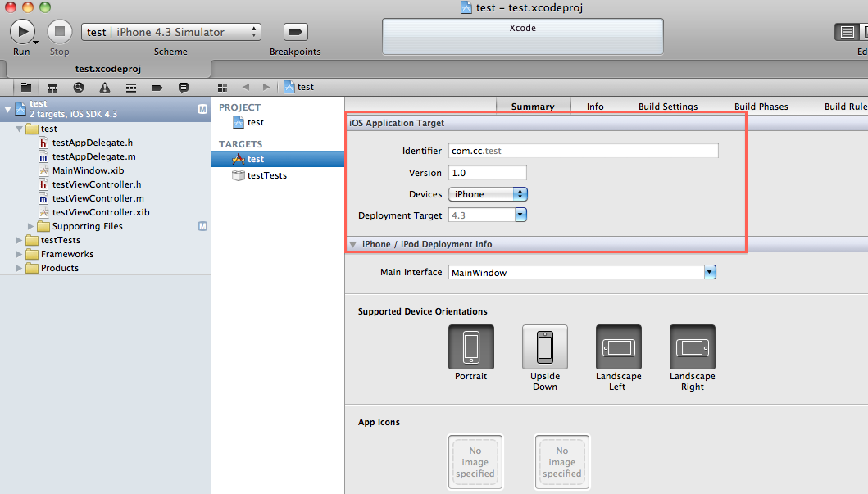Click the second App Icons image well
This screenshot has height=494, width=868.
562,462
